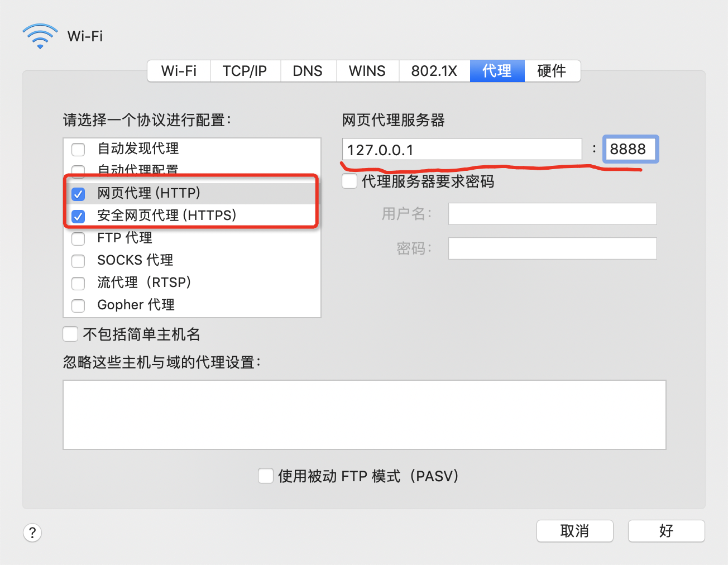Select the 安全网页代理 (HTTPS) row text
The height and width of the screenshot is (565, 728).
167,216
